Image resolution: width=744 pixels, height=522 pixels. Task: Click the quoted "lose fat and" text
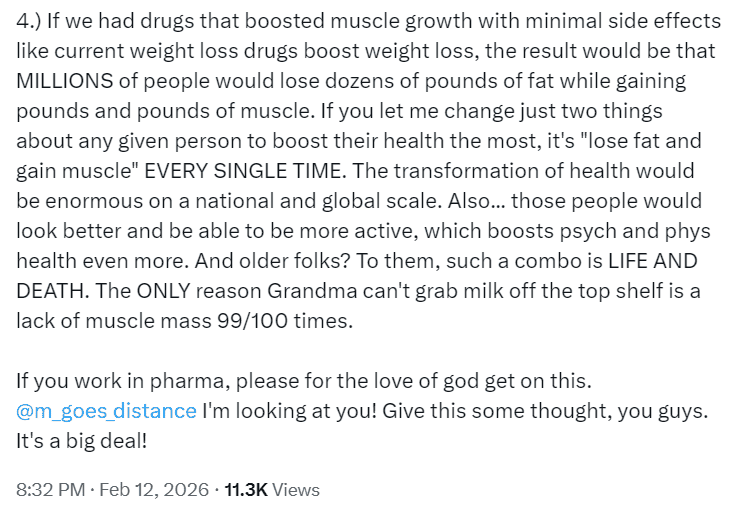641,141
